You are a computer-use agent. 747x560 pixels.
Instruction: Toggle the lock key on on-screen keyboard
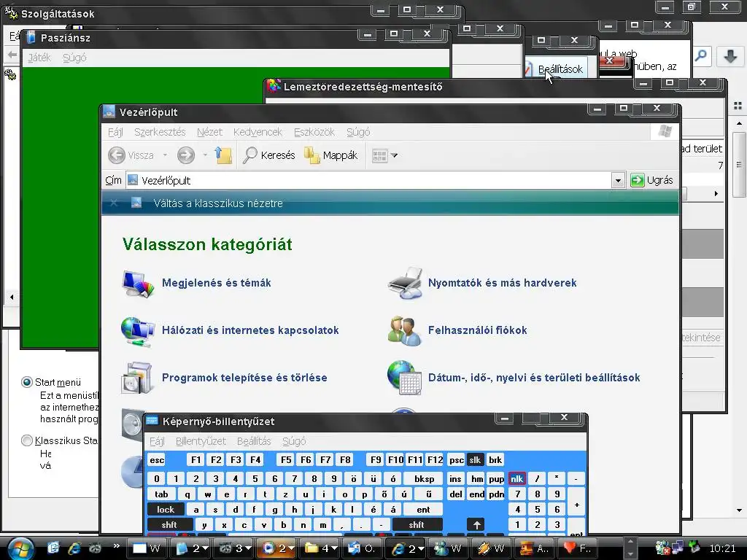point(166,510)
